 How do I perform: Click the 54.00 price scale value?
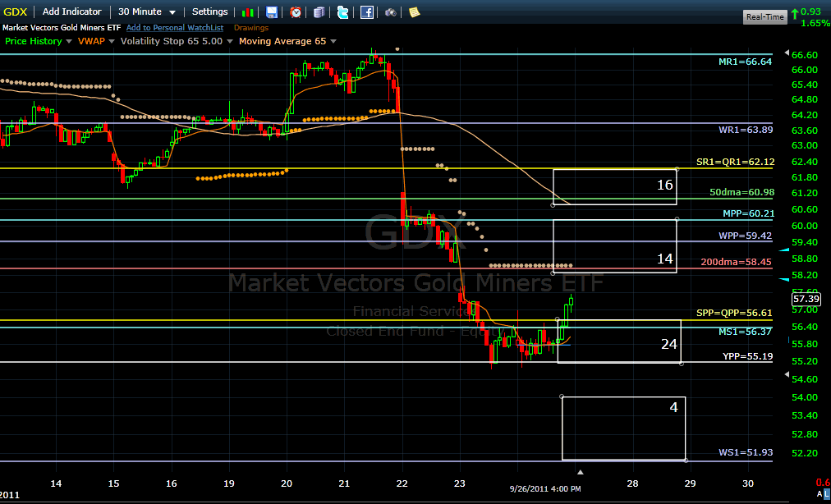pyautogui.click(x=804, y=397)
